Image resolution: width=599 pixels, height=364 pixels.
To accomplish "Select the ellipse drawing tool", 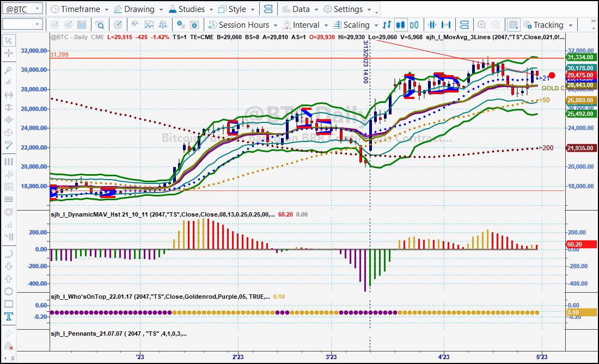I will point(8,292).
